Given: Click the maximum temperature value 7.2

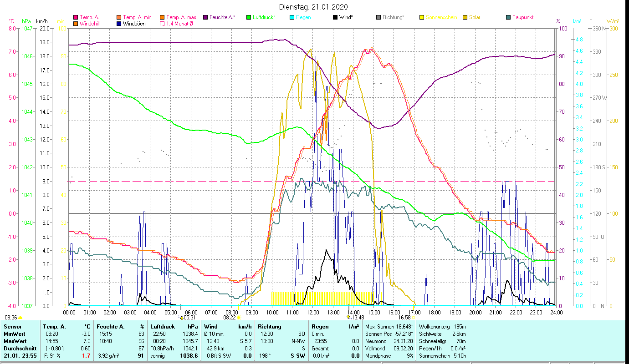Looking at the screenshot, I should [x=87, y=341].
